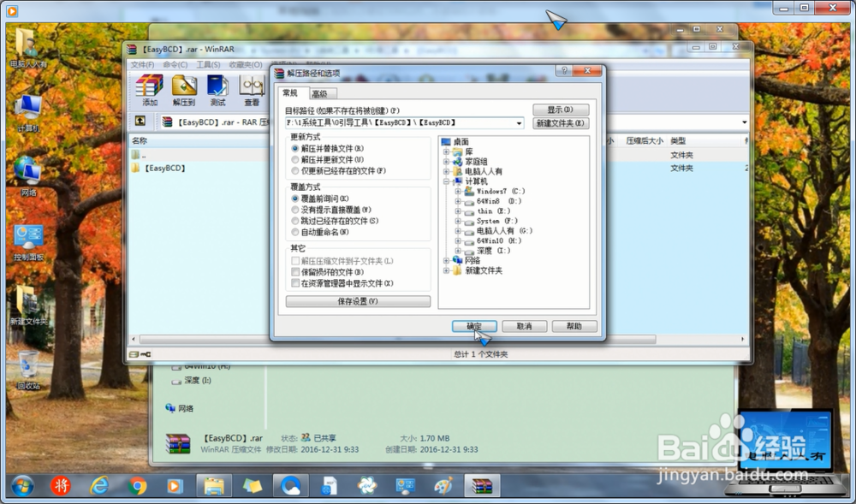Image resolution: width=856 pixels, height=504 pixels.
Task: Open the control panel taskbar icon
Action: pos(405,485)
